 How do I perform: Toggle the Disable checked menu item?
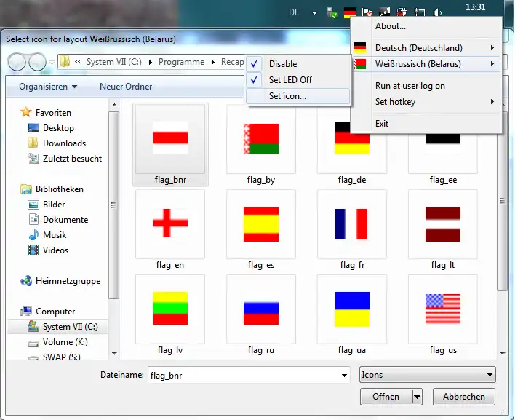[x=298, y=64]
